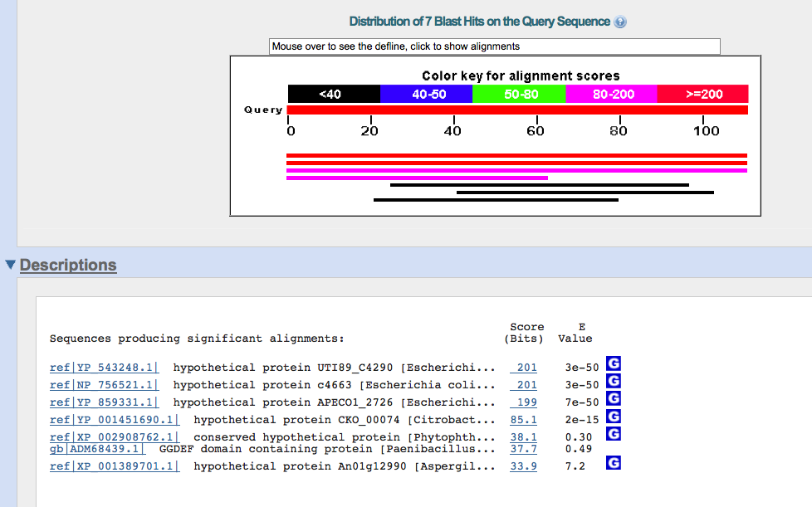The image size is (812, 507).
Task: Click the help icon beside Distribution title
Action: pyautogui.click(x=619, y=22)
